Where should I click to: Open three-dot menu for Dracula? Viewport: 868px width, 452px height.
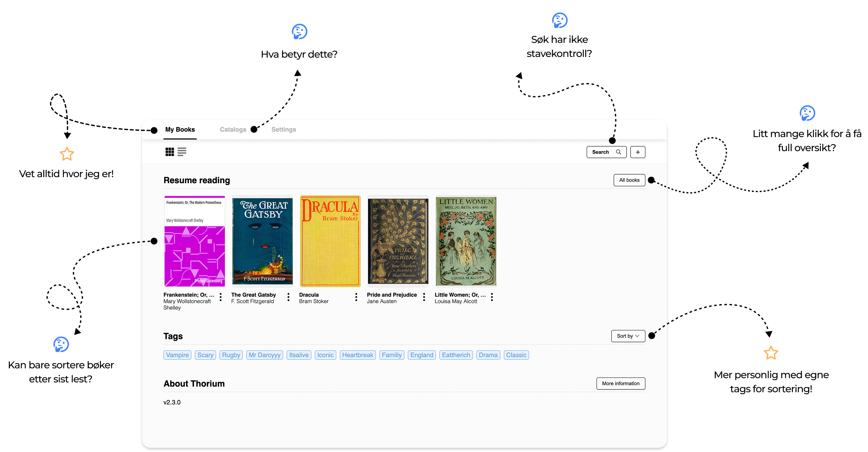(356, 297)
